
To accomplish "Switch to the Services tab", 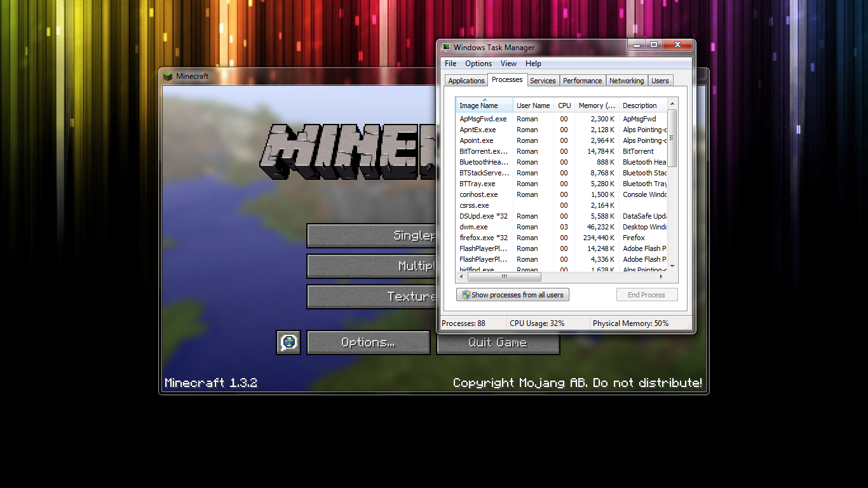I will click(x=543, y=81).
